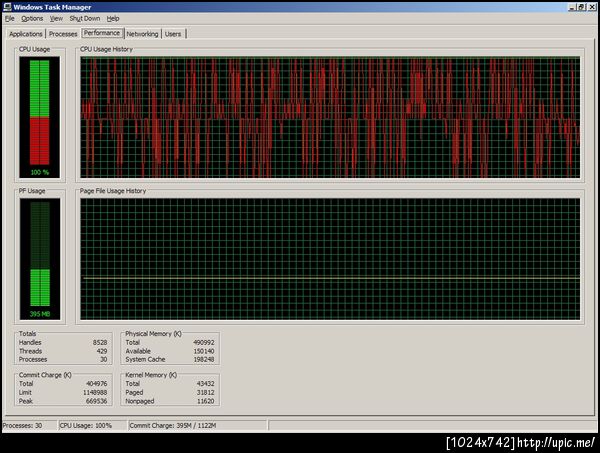Click the Peak label in Commit Charge
Image resolution: width=600 pixels, height=453 pixels.
(x=26, y=401)
